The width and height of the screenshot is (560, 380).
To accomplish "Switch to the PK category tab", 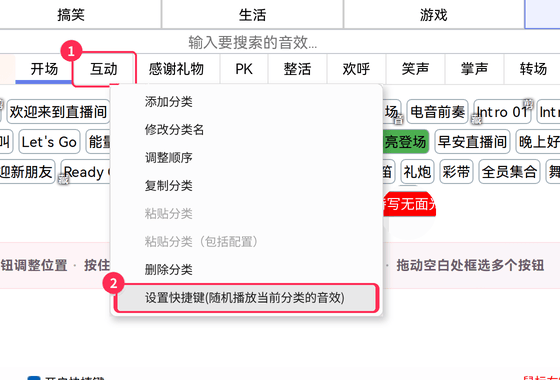I will pyautogui.click(x=244, y=69).
